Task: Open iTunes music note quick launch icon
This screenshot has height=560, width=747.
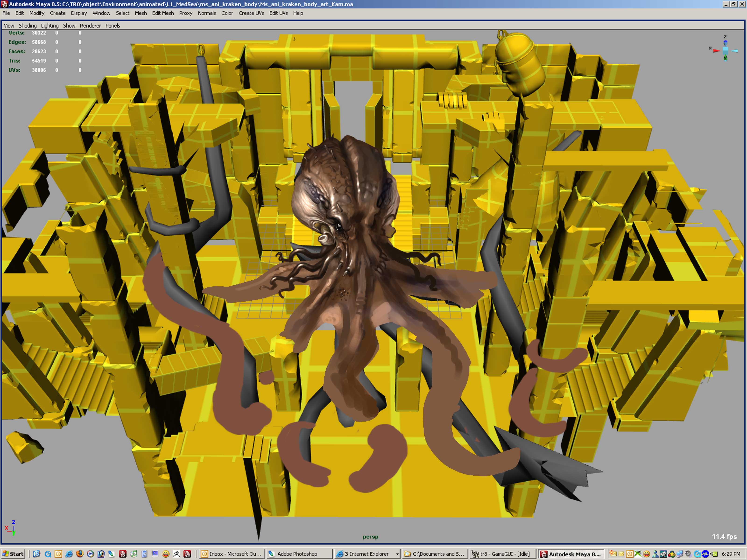Action: [133, 554]
